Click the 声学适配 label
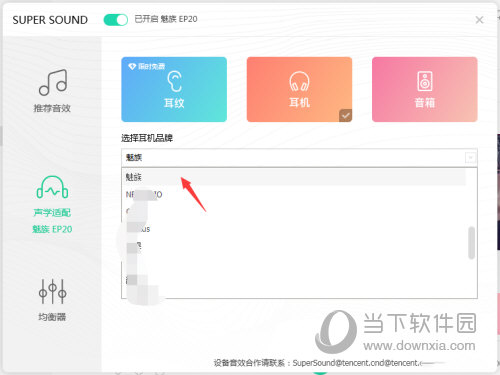Viewport: 500px width, 375px height. [52, 213]
